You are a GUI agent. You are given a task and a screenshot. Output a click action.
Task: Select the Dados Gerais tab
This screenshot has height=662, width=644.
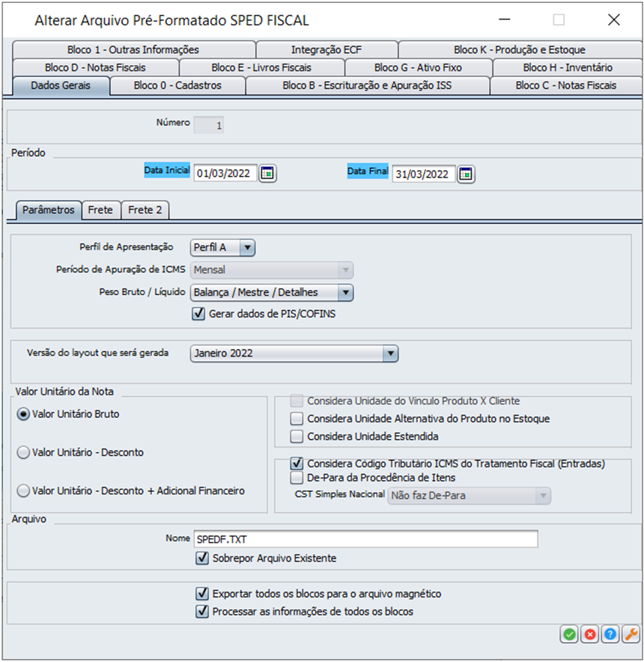coord(61,85)
